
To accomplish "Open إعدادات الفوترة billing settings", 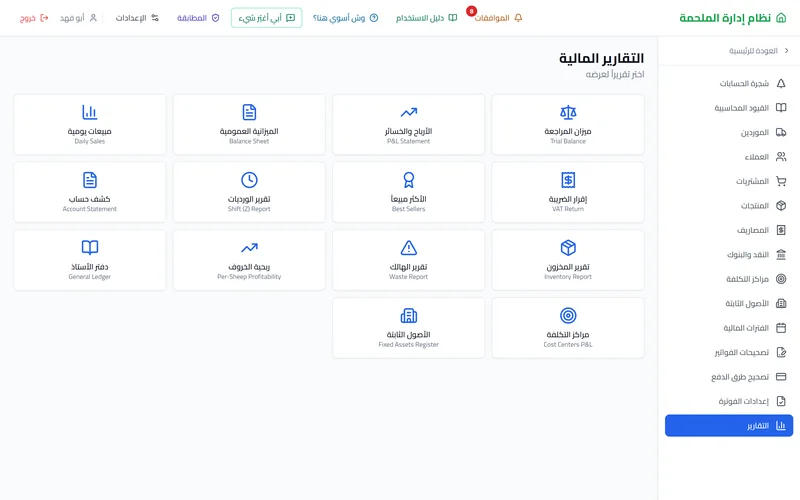I will tap(729, 402).
